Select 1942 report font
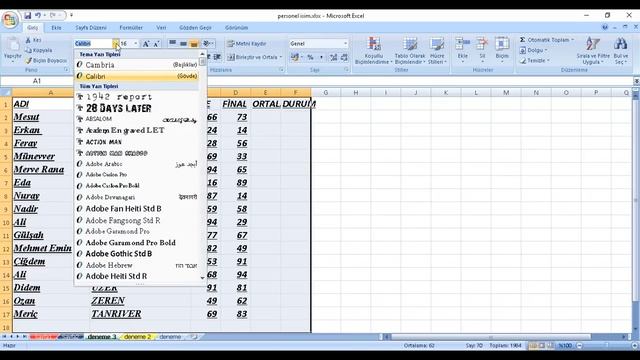 [137, 97]
